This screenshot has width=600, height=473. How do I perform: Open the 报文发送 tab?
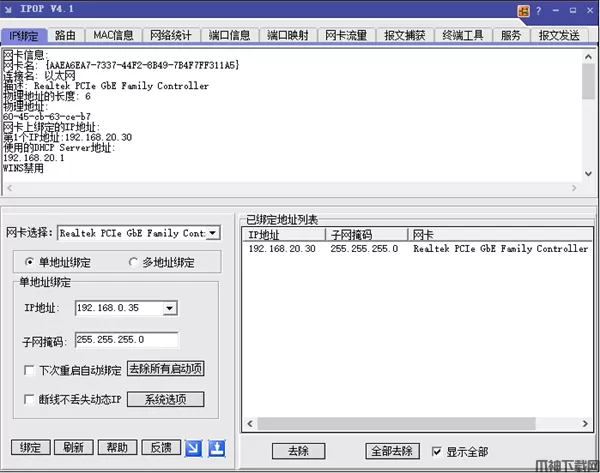(559, 36)
